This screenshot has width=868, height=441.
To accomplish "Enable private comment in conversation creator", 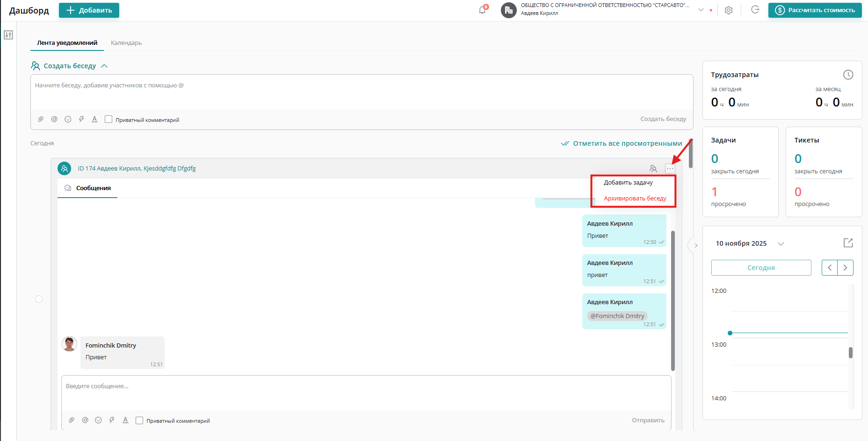I will [108, 120].
